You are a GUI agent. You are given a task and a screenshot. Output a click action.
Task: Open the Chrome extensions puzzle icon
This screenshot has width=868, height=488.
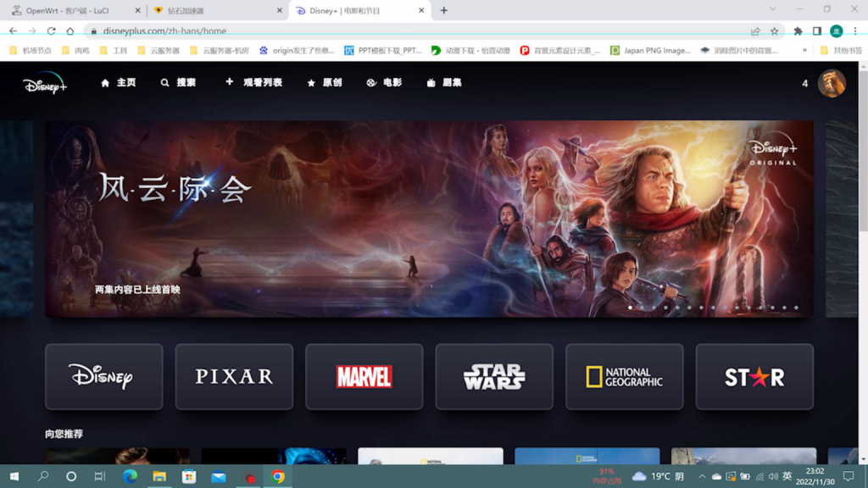click(x=798, y=31)
